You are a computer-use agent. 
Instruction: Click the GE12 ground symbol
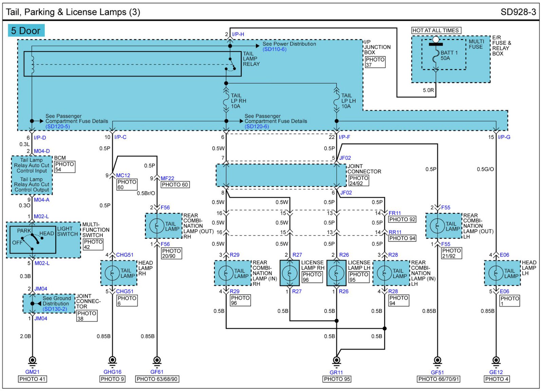pos(496,360)
